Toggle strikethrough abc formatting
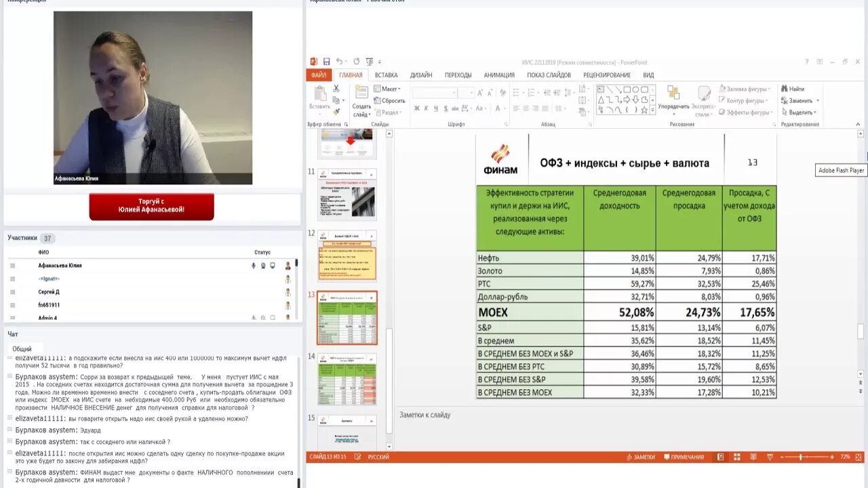This screenshot has height=488, width=868. click(456, 108)
